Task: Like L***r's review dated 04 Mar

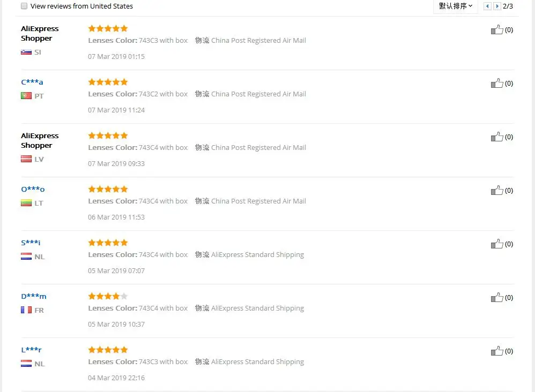Action: tap(497, 351)
